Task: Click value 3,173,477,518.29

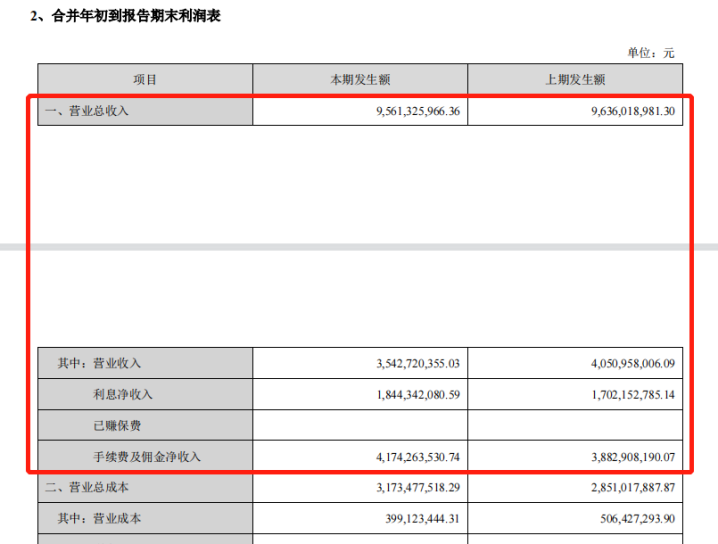Action: 418,488
